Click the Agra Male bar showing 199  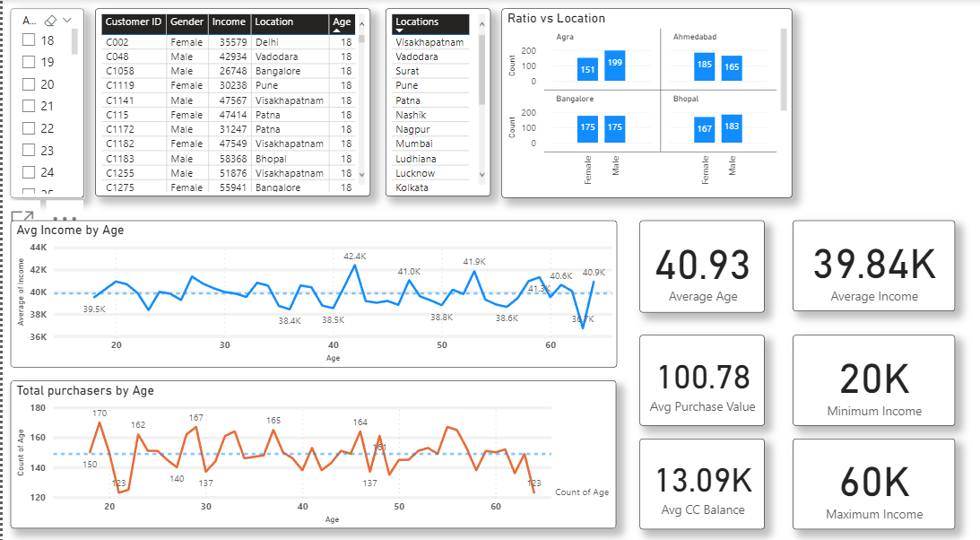pos(614,65)
